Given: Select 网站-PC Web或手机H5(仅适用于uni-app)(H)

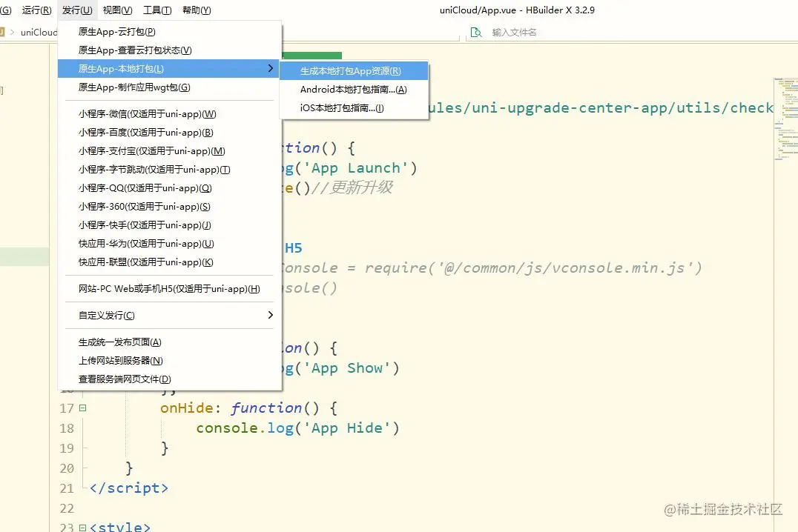Looking at the screenshot, I should pos(170,289).
